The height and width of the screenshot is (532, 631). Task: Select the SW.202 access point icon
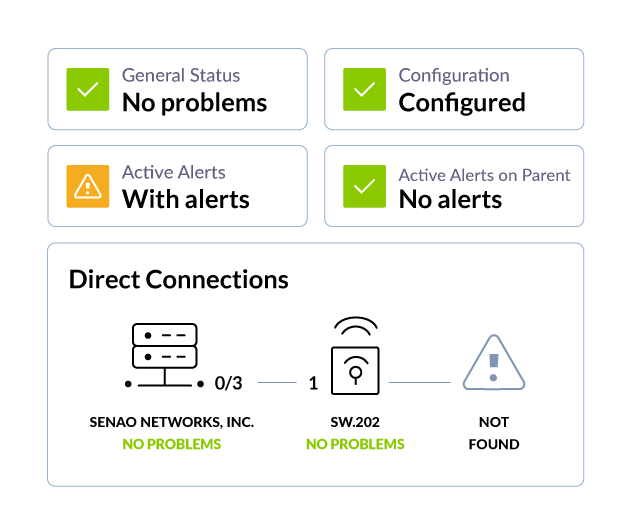[x=355, y=356]
